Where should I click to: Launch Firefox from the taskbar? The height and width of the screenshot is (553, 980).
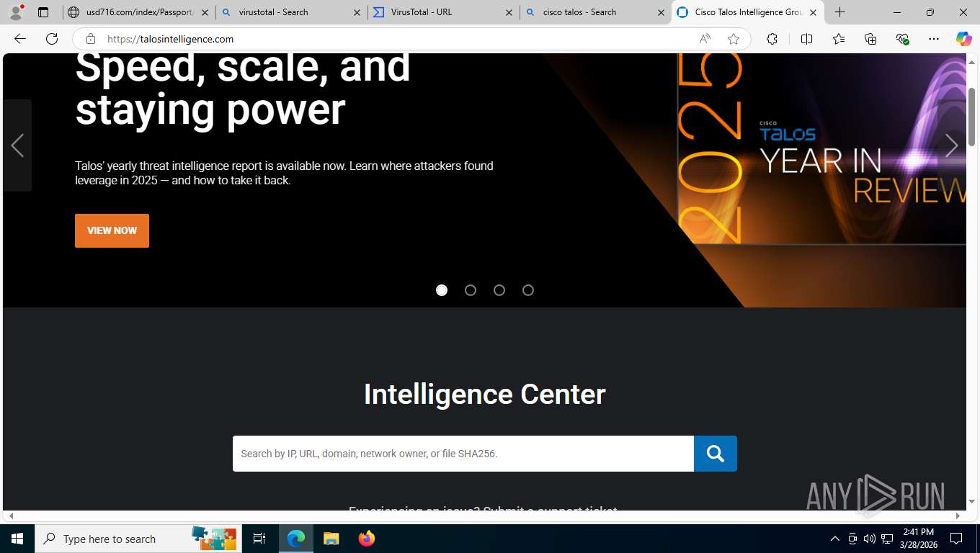pos(366,539)
